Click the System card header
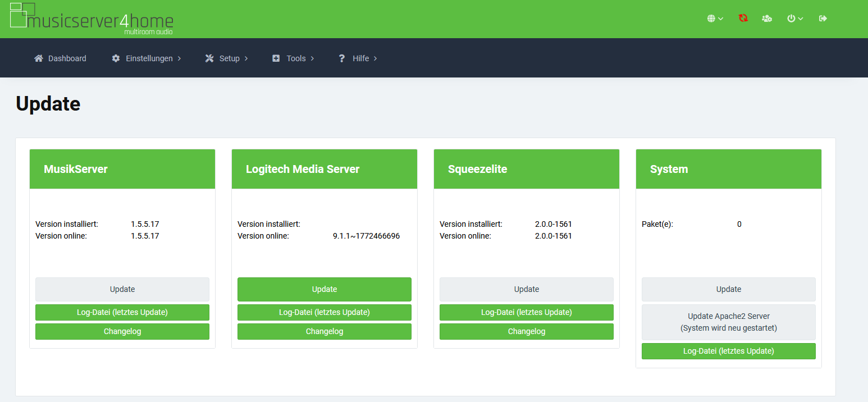Viewport: 868px width, 402px height. (x=729, y=169)
